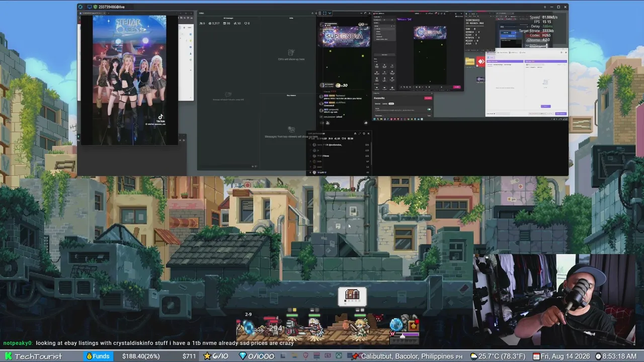This screenshot has height=362, width=644.
Task: Click the $711 amount in bottom bar
Action: pyautogui.click(x=189, y=356)
